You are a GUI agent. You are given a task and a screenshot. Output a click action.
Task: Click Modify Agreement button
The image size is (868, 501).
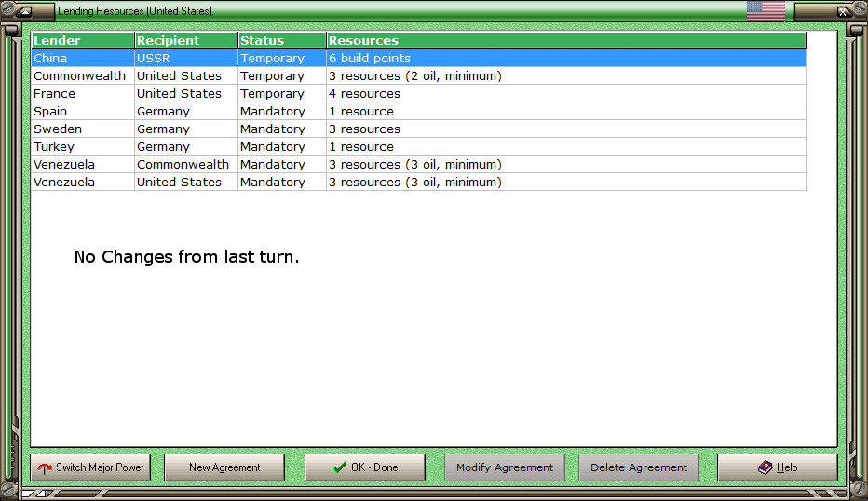click(x=504, y=467)
